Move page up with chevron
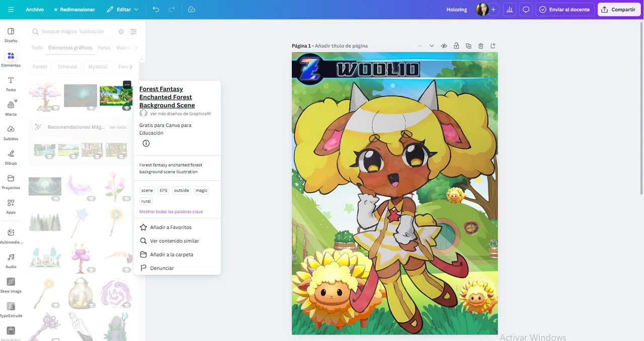Image resolution: width=644 pixels, height=341 pixels. click(x=419, y=46)
